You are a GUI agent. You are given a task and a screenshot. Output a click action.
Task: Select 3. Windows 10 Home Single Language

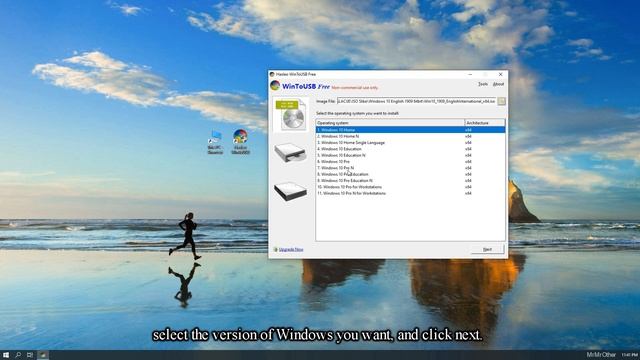point(410,142)
